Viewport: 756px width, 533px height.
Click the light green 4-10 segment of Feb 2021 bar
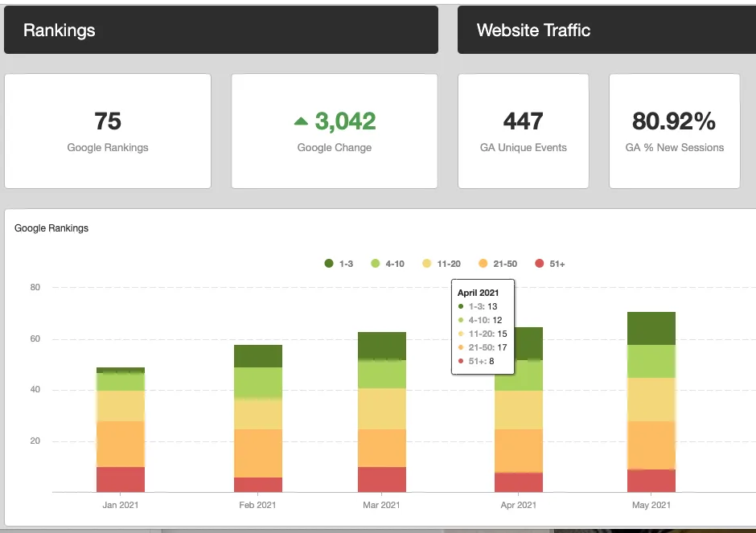click(x=258, y=383)
